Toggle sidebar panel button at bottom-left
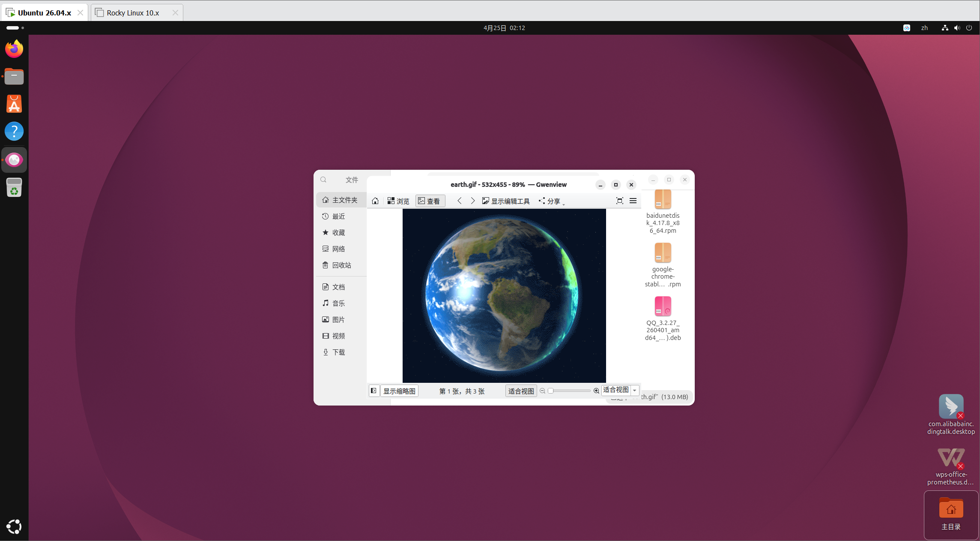The image size is (980, 541). click(x=374, y=391)
